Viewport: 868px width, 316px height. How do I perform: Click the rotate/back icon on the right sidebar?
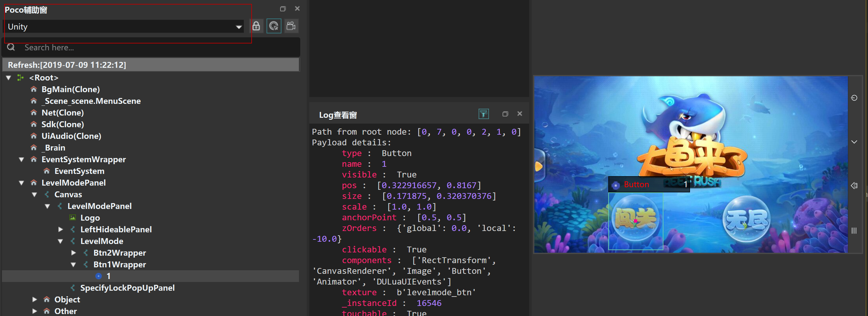point(854,98)
